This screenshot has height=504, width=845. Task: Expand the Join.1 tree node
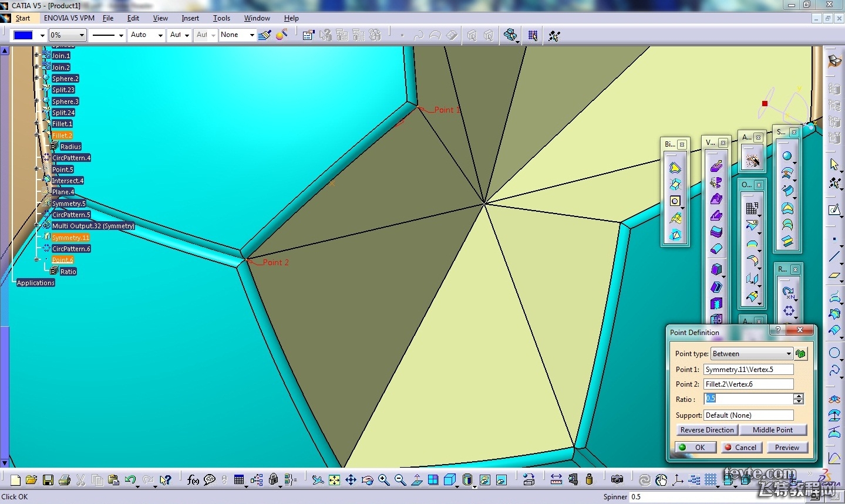point(37,55)
